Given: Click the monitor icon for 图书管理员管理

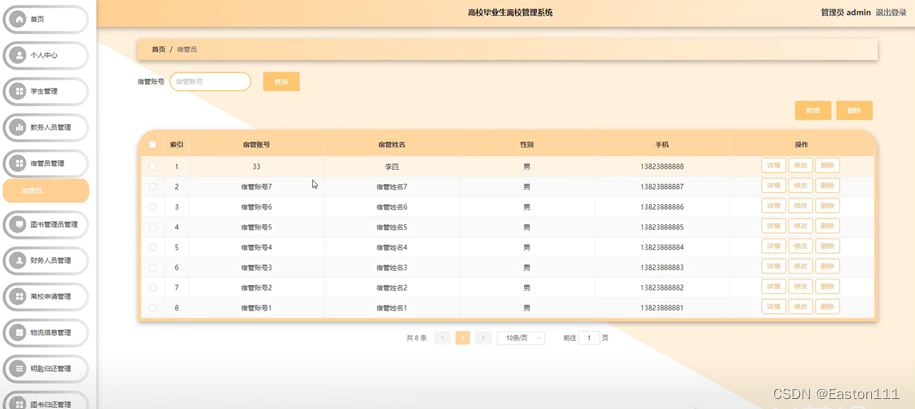Looking at the screenshot, I should 19,224.
